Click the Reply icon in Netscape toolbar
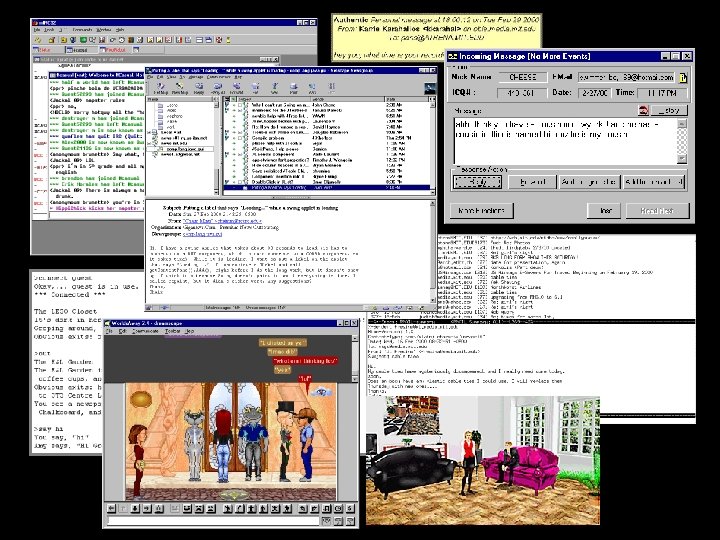The width and height of the screenshot is (720, 540). (199, 88)
